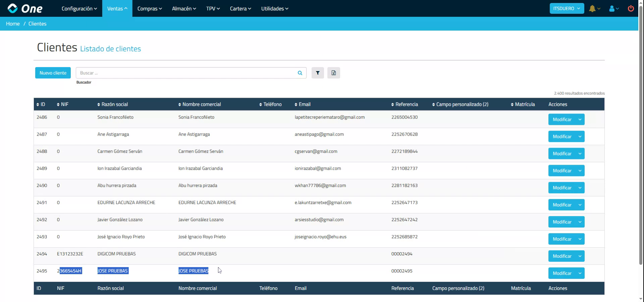The image size is (644, 302).
Task: Click the search magnifier icon
Action: (300, 73)
